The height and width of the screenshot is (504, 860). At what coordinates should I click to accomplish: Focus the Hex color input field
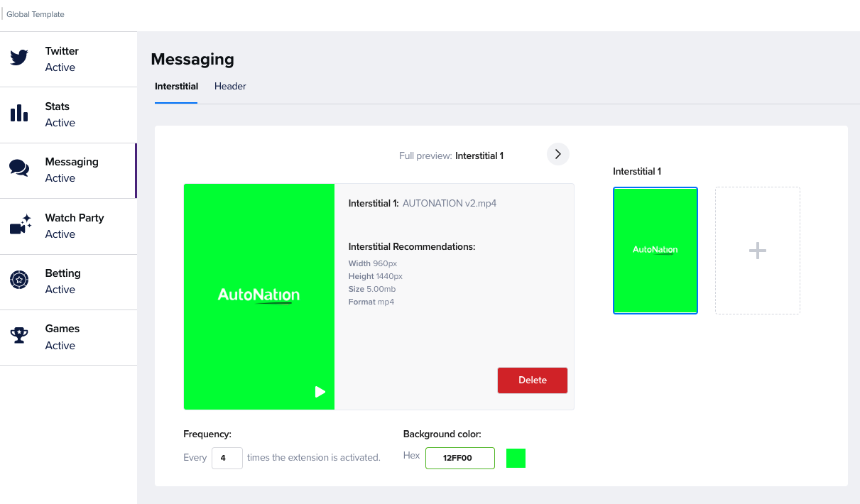click(459, 458)
